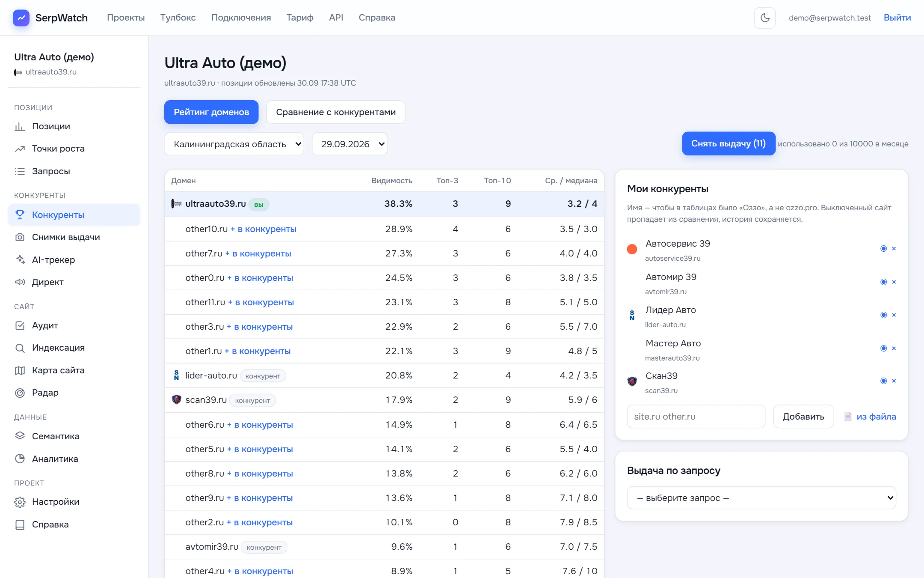The height and width of the screenshot is (578, 924).
Task: Toggle Автосервис 39 competitor on/off
Action: [883, 248]
